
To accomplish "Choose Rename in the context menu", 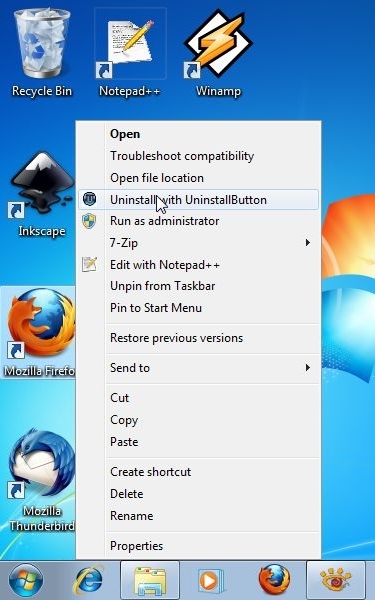I will tap(199, 515).
